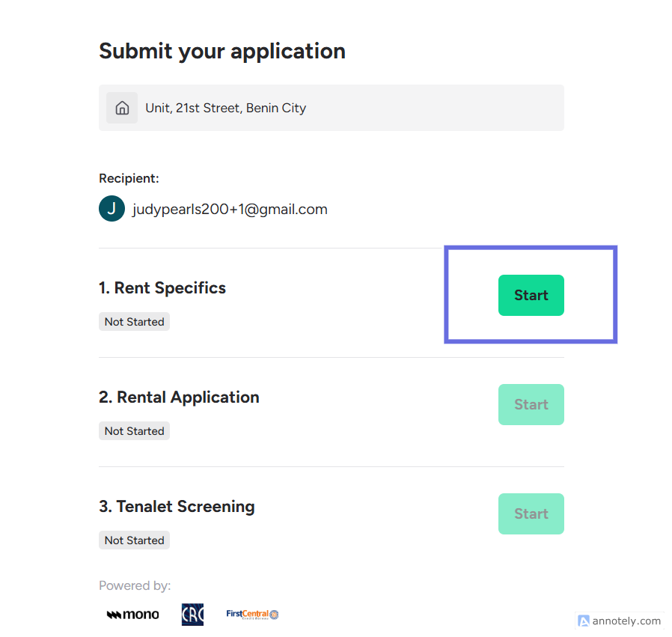Screen dimensions: 672x637
Task: Click the Powered by label
Action: click(x=135, y=585)
